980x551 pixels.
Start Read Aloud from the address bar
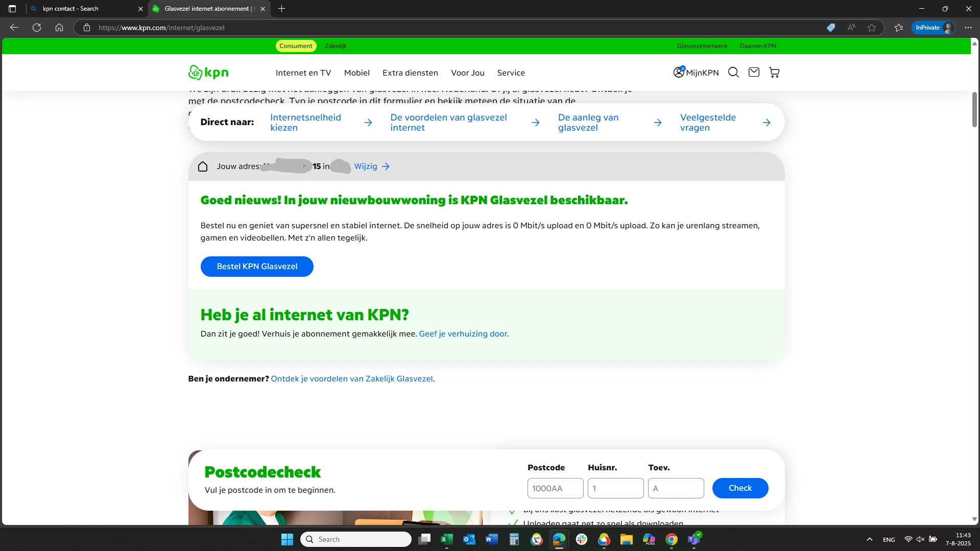[x=851, y=28]
